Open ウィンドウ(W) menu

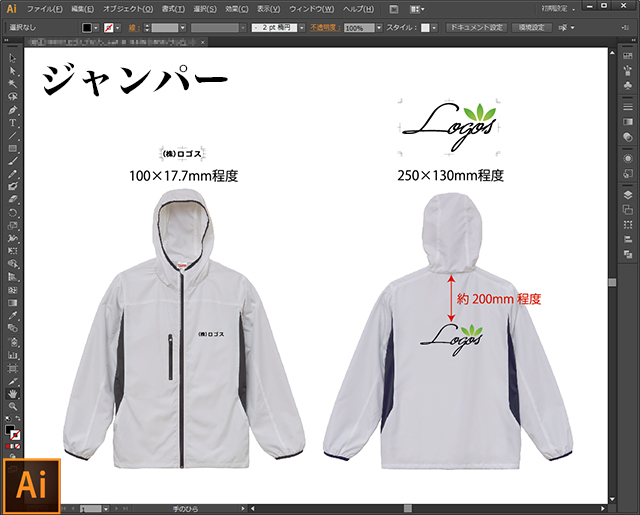tap(311, 9)
